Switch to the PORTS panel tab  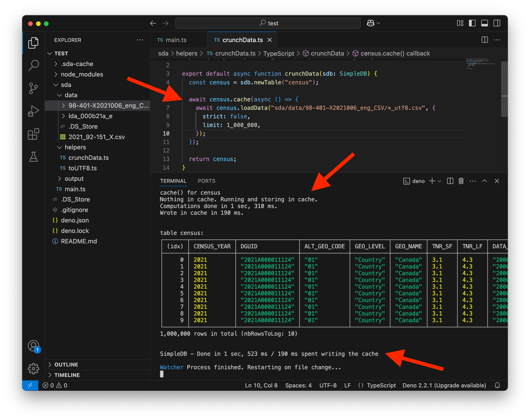[x=207, y=181]
